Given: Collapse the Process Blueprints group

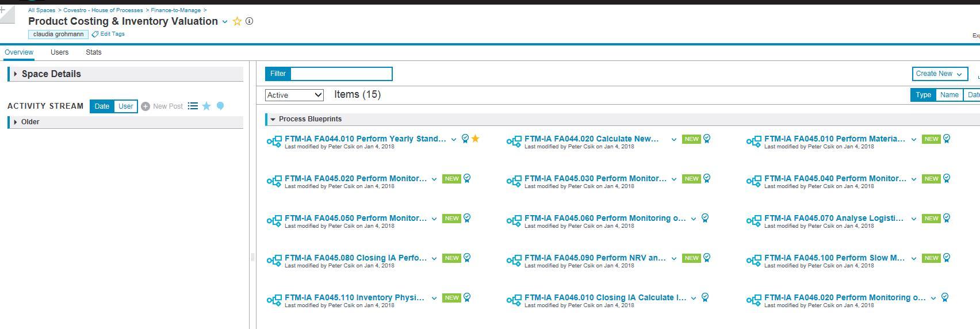Looking at the screenshot, I should click(273, 119).
